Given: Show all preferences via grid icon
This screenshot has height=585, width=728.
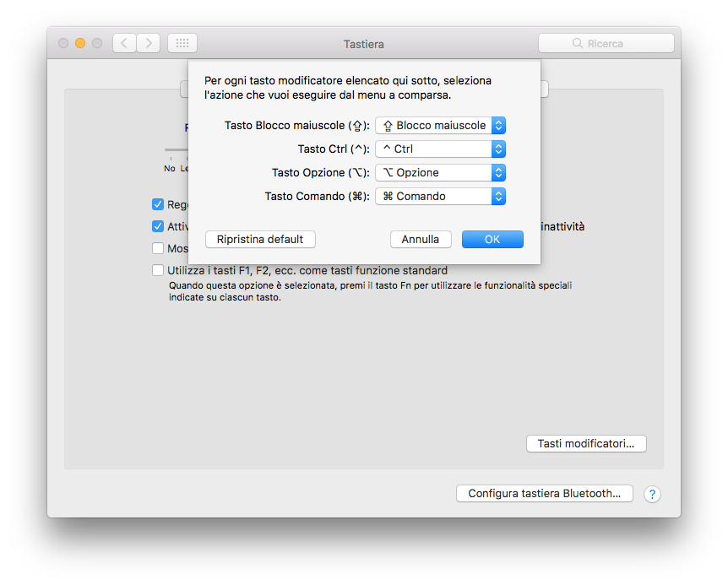Looking at the screenshot, I should 182,43.
